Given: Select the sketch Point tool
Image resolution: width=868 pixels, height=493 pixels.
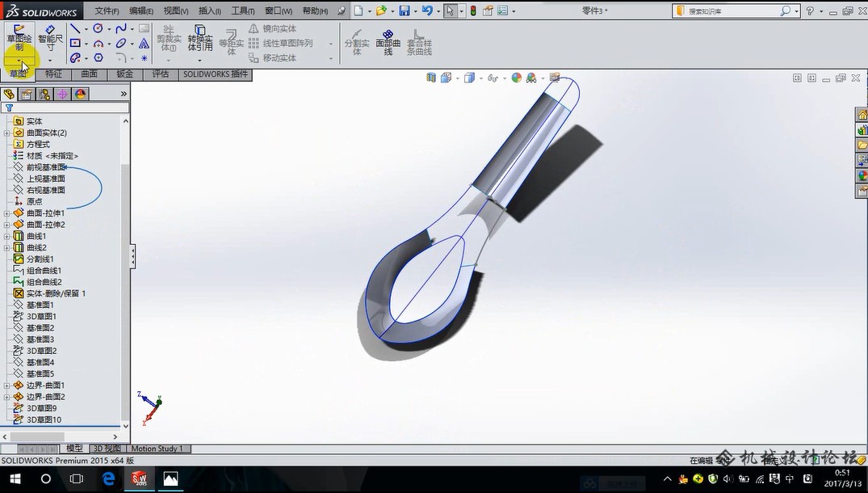Looking at the screenshot, I should 144,57.
